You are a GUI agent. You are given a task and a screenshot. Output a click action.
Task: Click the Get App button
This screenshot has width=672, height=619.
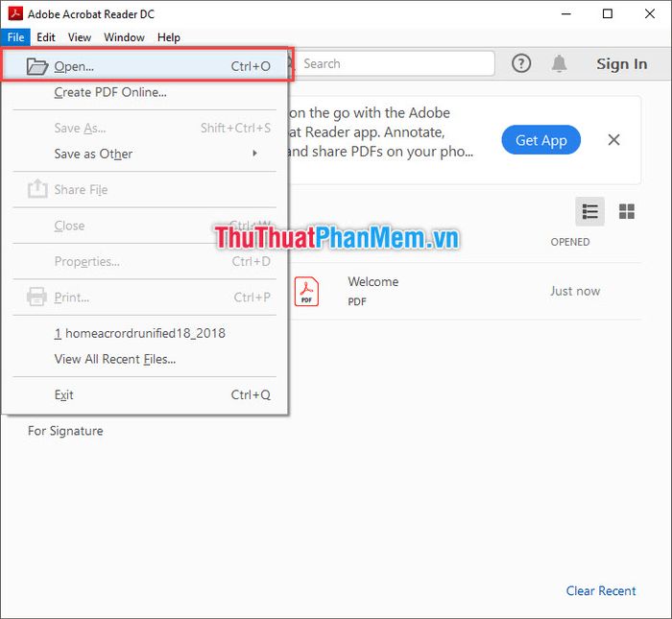[540, 140]
